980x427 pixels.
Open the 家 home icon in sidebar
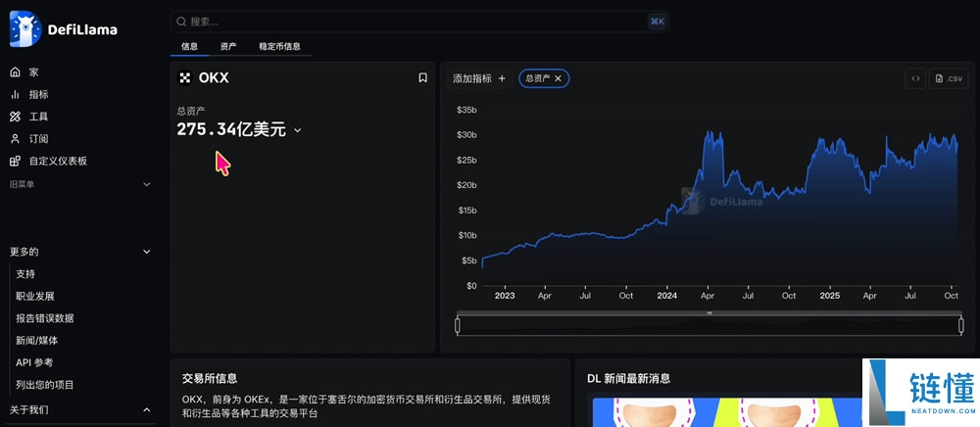[x=16, y=72]
